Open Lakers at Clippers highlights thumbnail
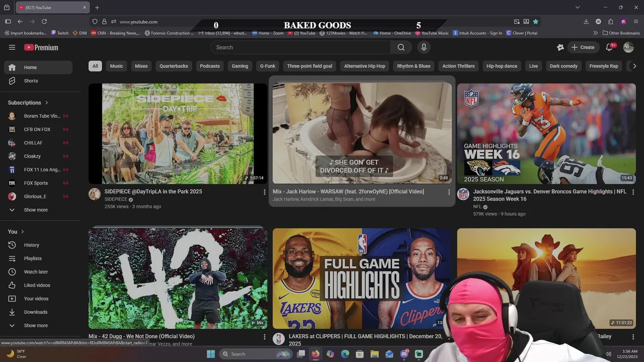This screenshot has height=362, width=644. point(362,279)
